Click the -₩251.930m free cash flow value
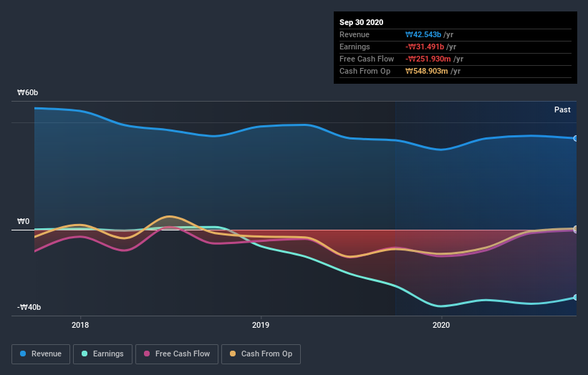Image resolution: width=588 pixels, height=375 pixels. click(x=428, y=59)
